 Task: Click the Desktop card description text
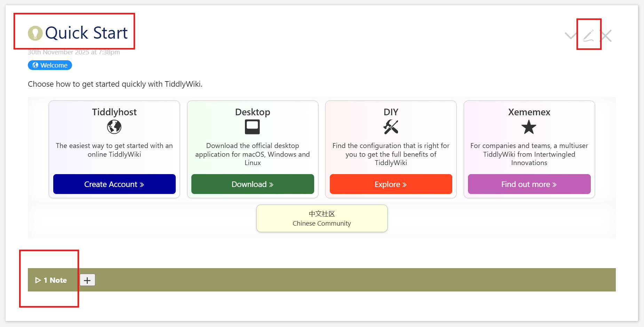[252, 154]
